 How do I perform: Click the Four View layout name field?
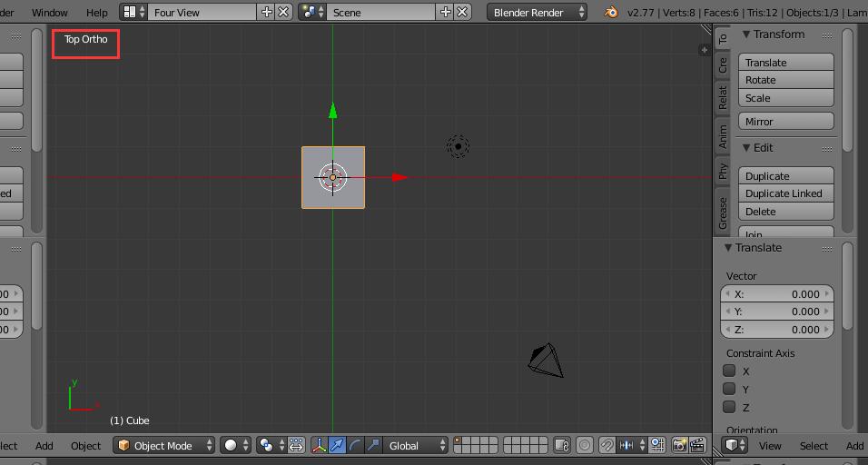tap(202, 12)
